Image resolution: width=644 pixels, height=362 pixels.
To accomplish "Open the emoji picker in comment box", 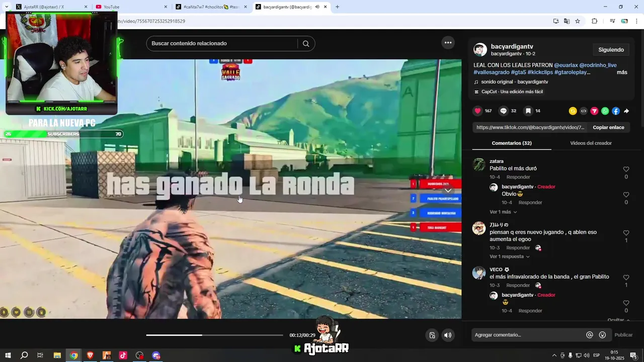I will pyautogui.click(x=602, y=335).
